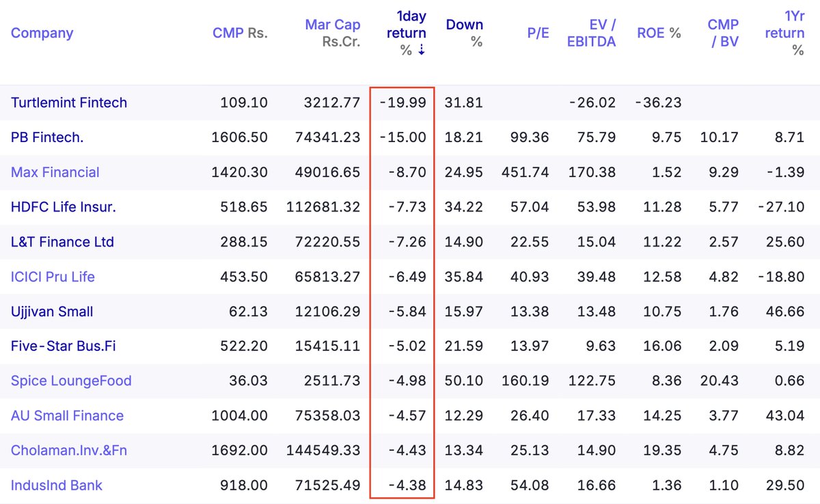Viewport: 820px width, 504px height.
Task: Click the sort arrow in 1day return header
Action: click(422, 50)
